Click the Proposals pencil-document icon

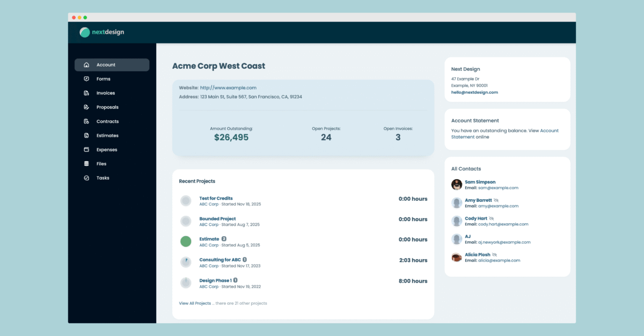coord(86,107)
